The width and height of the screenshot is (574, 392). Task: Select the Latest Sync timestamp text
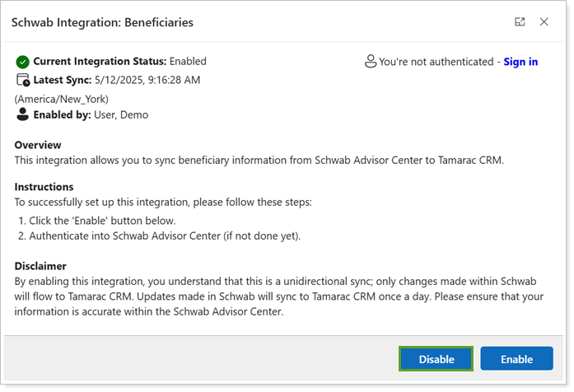pos(153,80)
